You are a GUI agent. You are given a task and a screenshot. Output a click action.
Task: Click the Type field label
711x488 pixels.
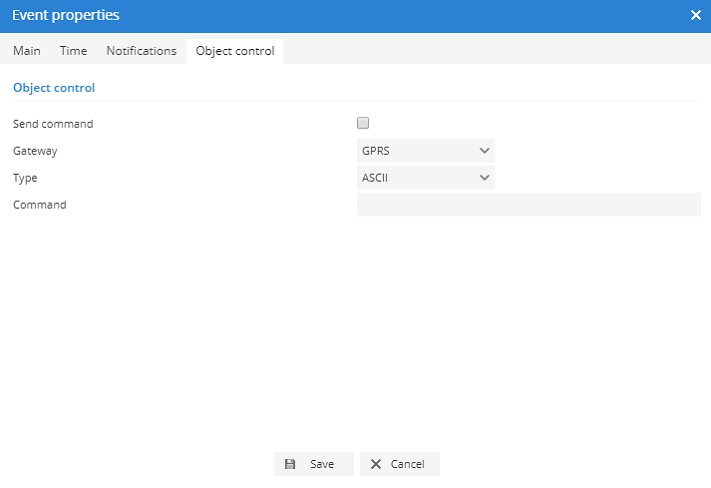(25, 178)
